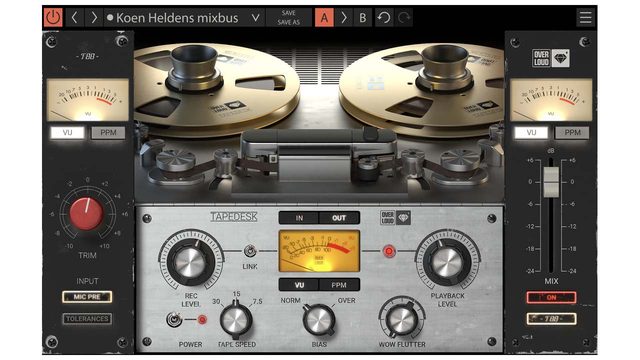Image resolution: width=640 pixels, height=360 pixels.
Task: Select VU mode on left input meter
Action: coord(67,133)
